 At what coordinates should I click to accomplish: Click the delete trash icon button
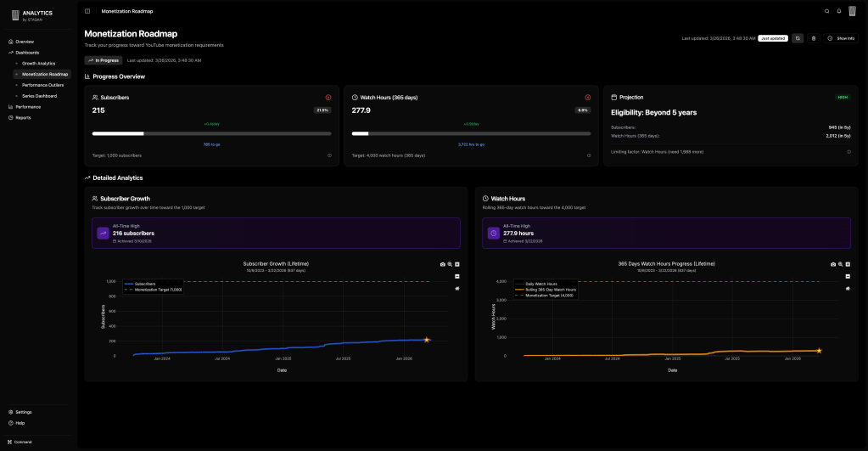click(x=813, y=38)
